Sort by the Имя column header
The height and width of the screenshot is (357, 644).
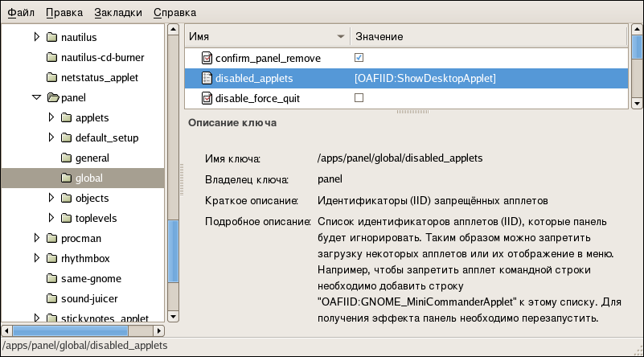click(x=265, y=37)
